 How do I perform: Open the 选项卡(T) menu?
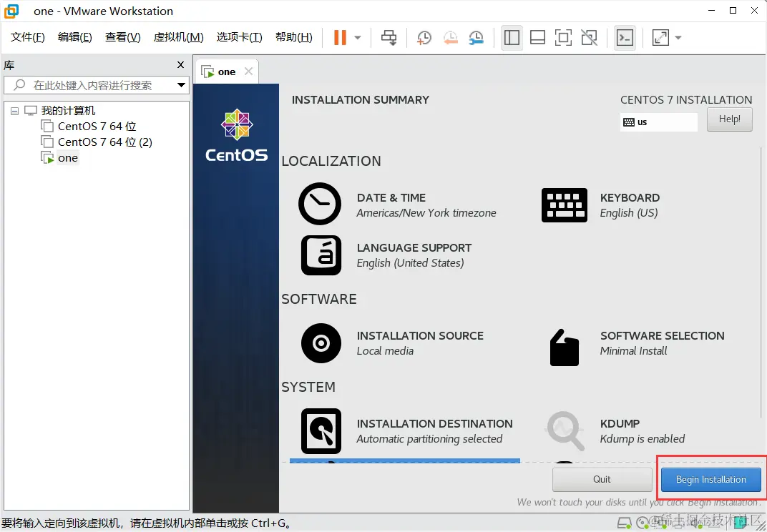tap(239, 37)
